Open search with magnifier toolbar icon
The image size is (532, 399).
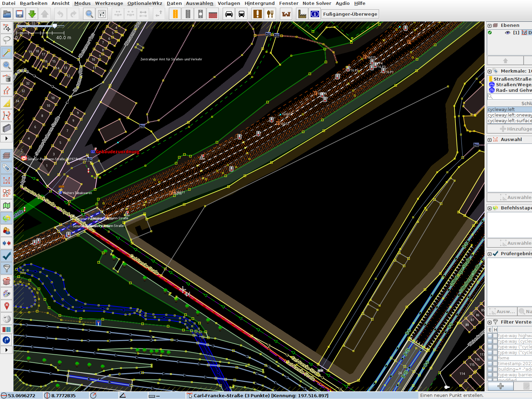click(x=89, y=14)
